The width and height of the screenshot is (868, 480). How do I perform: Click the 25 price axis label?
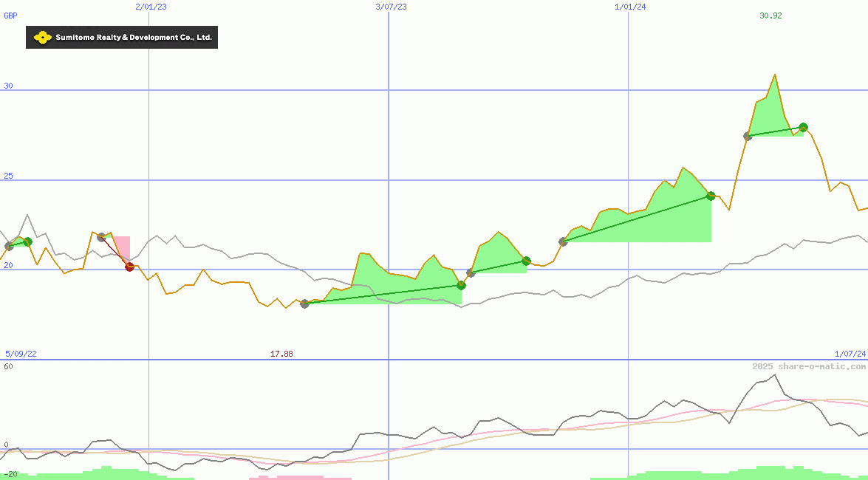(x=8, y=176)
